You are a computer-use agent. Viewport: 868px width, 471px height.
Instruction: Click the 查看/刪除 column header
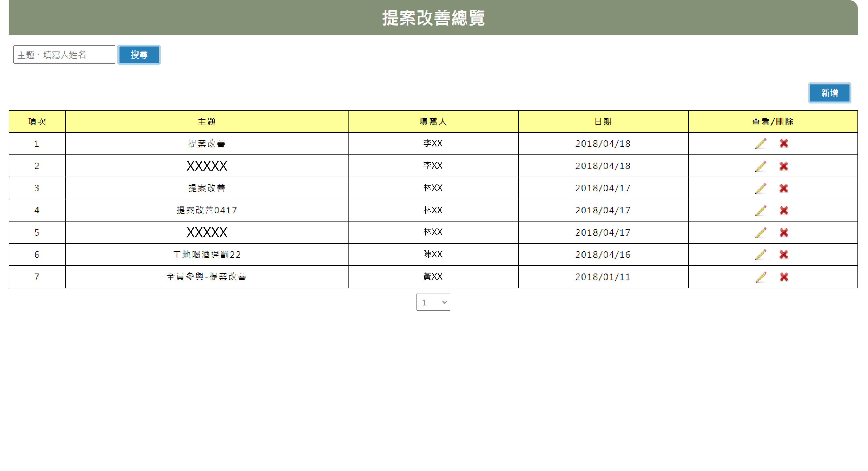point(773,121)
